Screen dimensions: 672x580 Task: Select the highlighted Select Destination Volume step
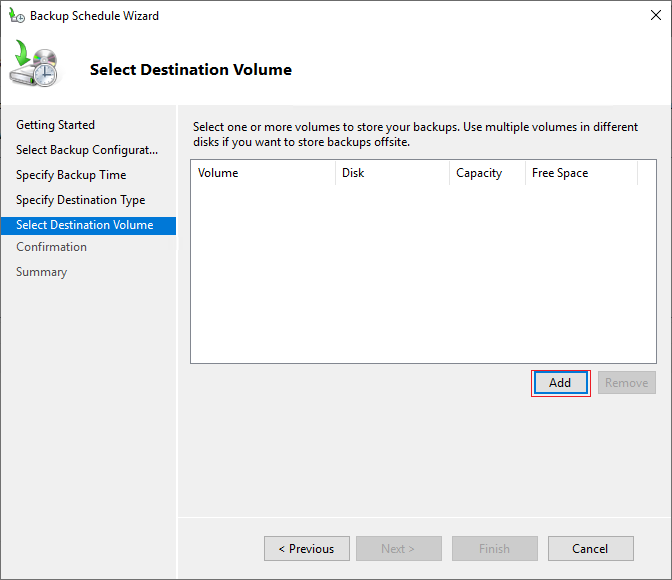(88, 225)
